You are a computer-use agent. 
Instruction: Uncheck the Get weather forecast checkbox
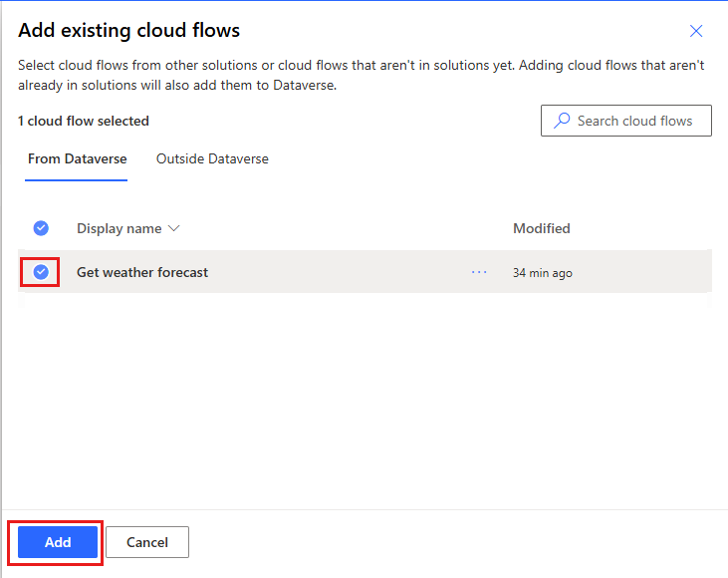click(x=41, y=272)
